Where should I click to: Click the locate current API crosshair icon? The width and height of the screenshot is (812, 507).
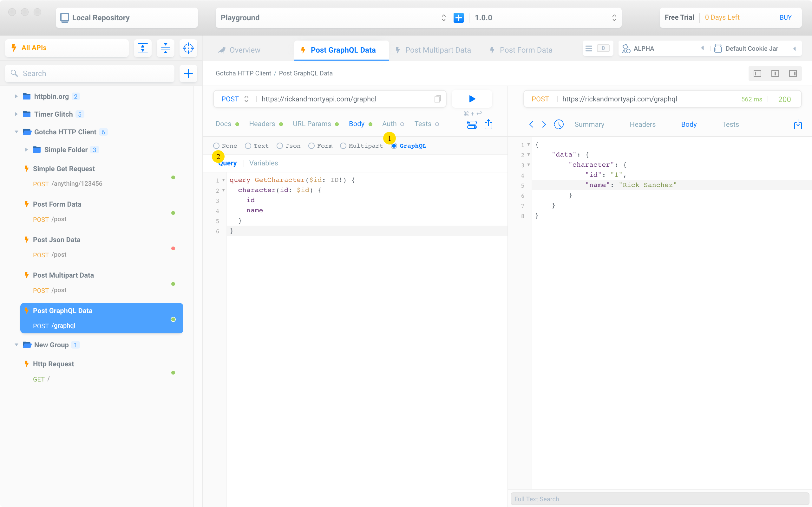click(x=188, y=48)
